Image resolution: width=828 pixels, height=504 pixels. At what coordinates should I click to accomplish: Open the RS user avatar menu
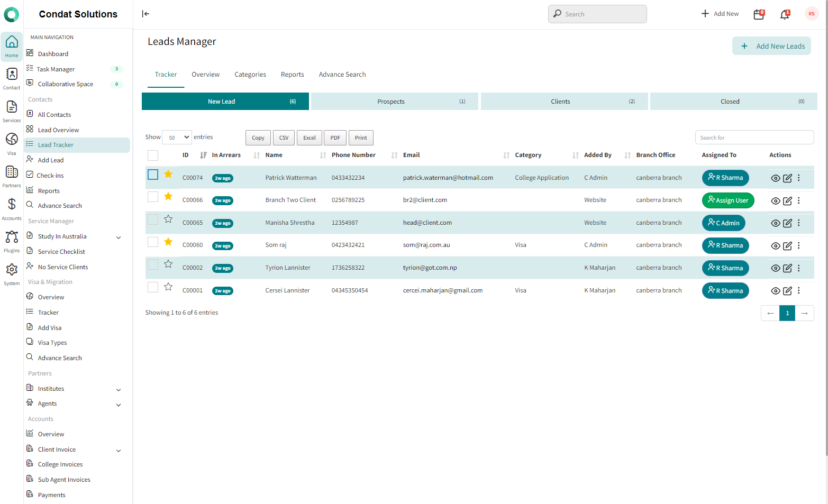coord(812,14)
